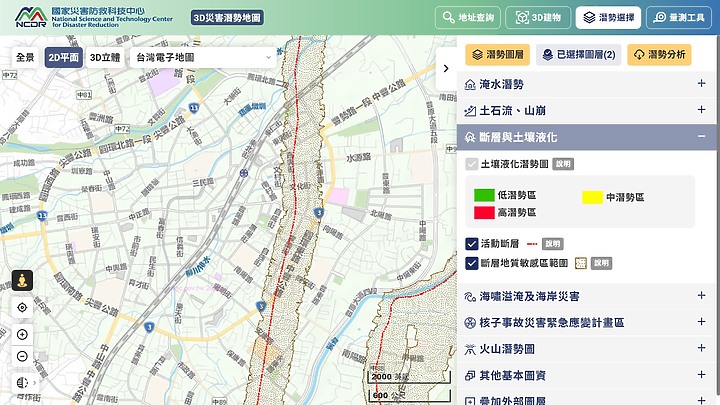Open 說明 for 土壤液化潛勢圖
720x405 pixels.
(x=563, y=164)
